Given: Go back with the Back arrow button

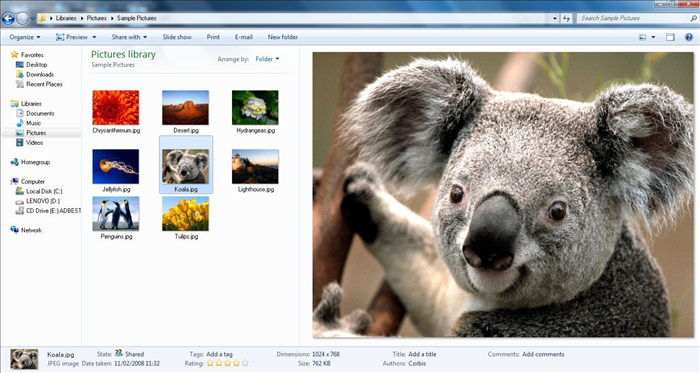Looking at the screenshot, I should pyautogui.click(x=8, y=18).
